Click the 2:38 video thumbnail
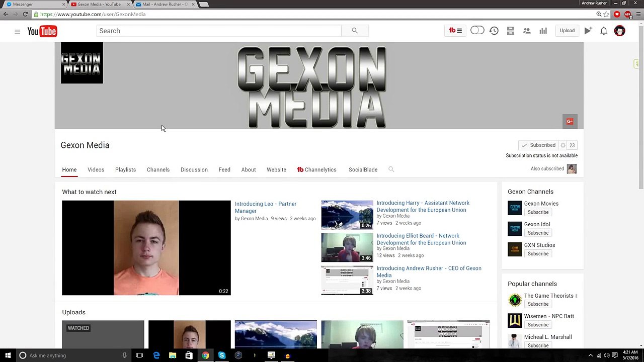Viewport: 644px width, 362px height. click(x=347, y=280)
